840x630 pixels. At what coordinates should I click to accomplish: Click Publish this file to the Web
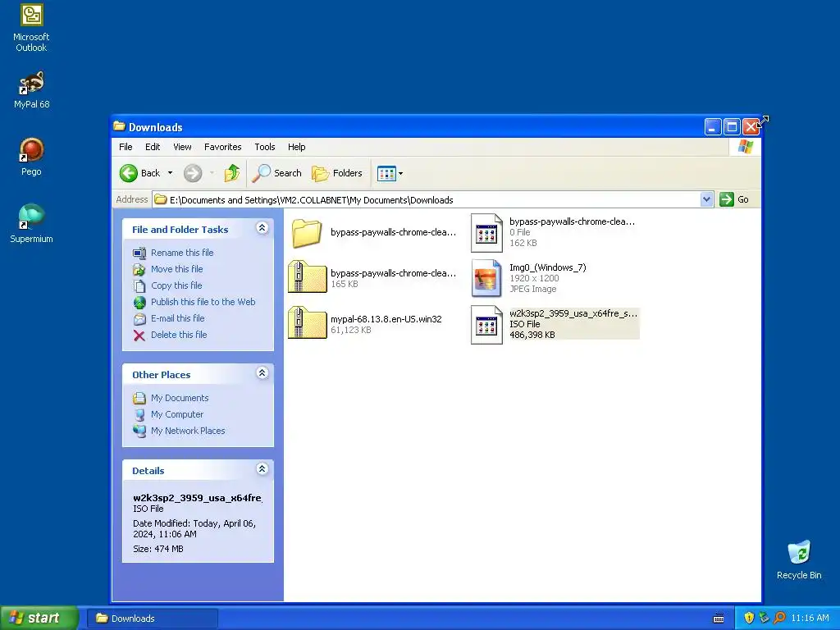coord(203,302)
